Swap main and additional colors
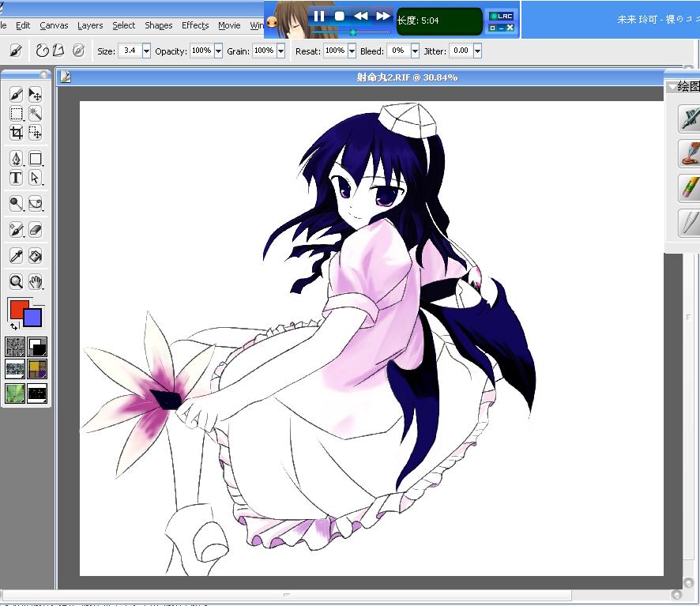This screenshot has width=700, height=606. pos(14,326)
